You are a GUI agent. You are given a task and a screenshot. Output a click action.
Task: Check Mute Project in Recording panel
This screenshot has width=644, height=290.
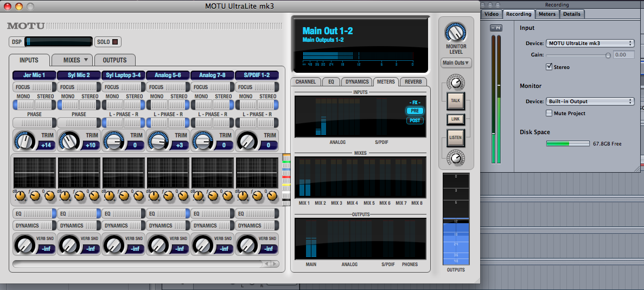[549, 113]
